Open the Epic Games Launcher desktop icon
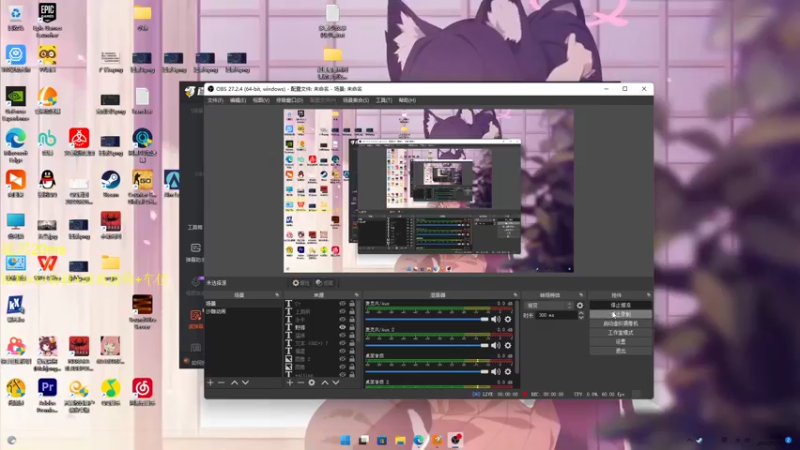The image size is (800, 450). [47, 19]
